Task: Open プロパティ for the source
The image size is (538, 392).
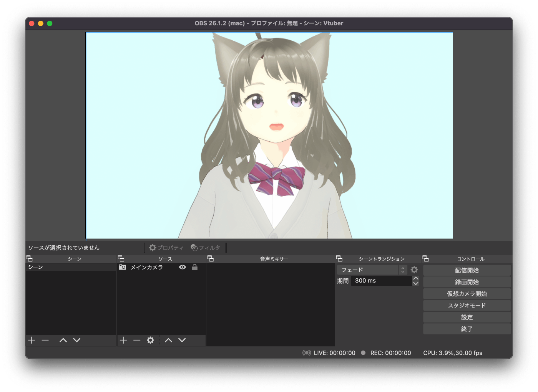Action: pos(166,248)
